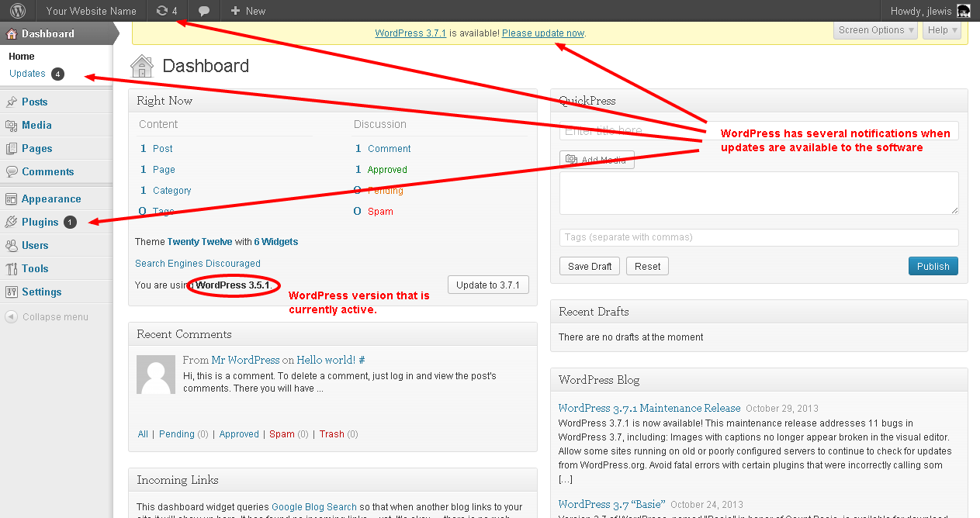Click the Appearance icon in sidebar

click(x=12, y=199)
